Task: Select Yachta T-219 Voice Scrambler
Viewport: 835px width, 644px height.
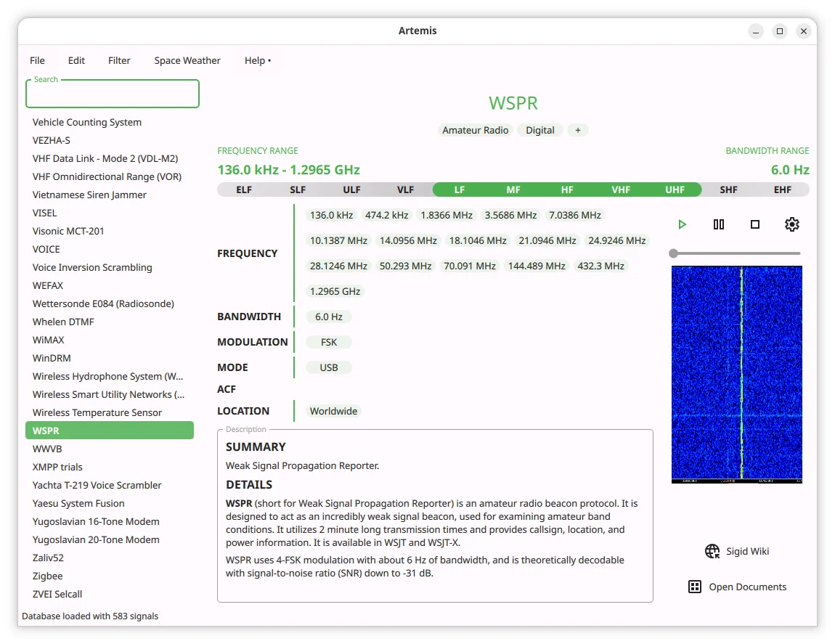Action: pyautogui.click(x=110, y=485)
